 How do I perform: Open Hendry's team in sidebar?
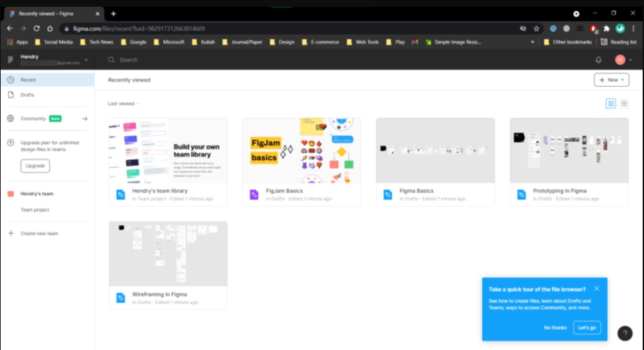(37, 194)
